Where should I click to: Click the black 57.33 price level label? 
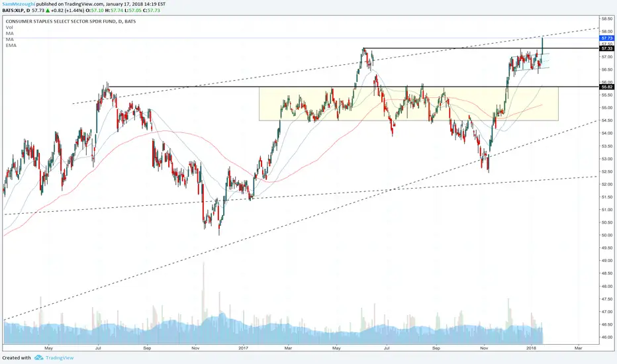(607, 48)
